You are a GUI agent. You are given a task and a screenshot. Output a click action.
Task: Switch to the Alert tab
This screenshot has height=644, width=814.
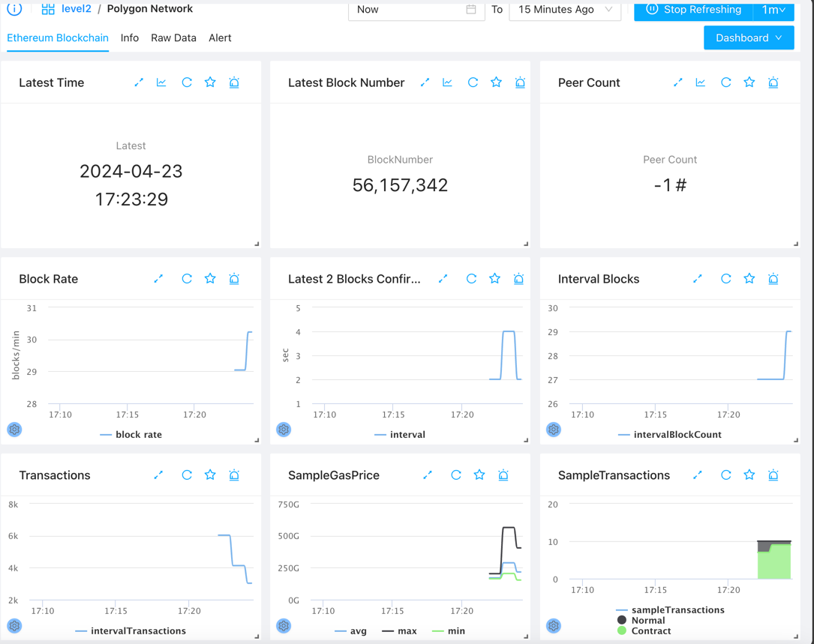coord(220,37)
